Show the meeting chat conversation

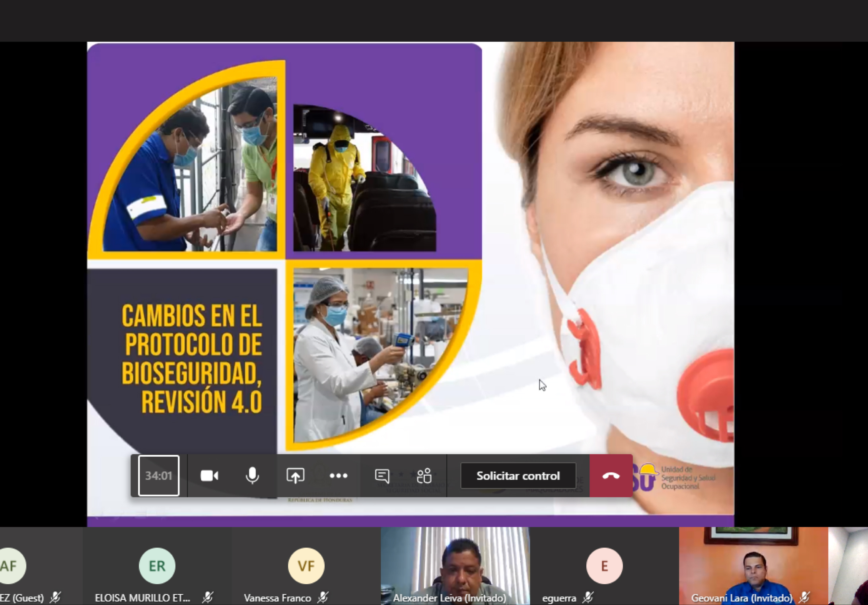[x=382, y=475]
